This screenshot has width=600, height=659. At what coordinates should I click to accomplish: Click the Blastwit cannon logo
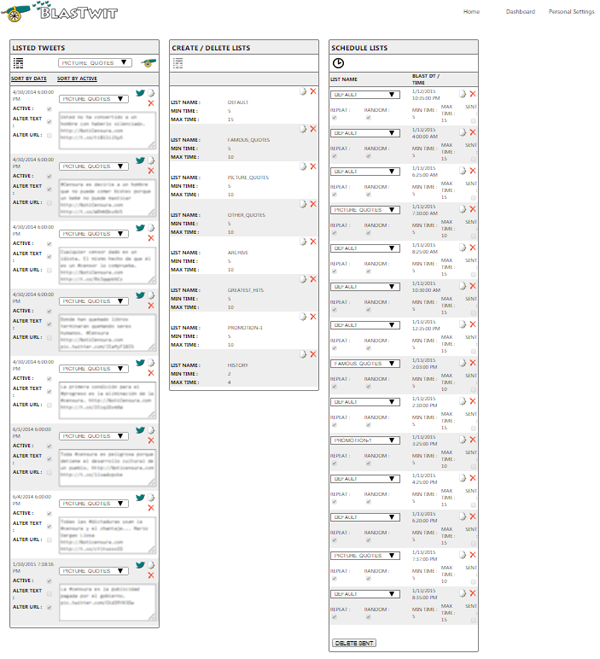click(60, 11)
